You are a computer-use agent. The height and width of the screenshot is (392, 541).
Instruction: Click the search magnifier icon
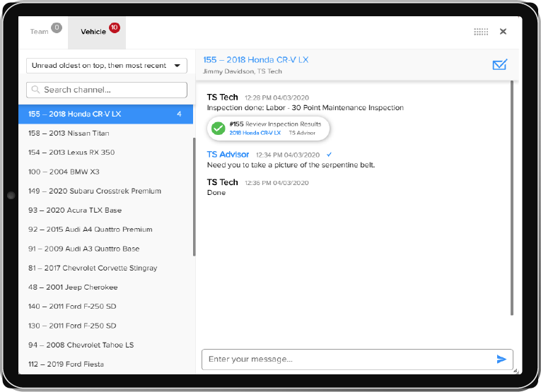pos(35,90)
